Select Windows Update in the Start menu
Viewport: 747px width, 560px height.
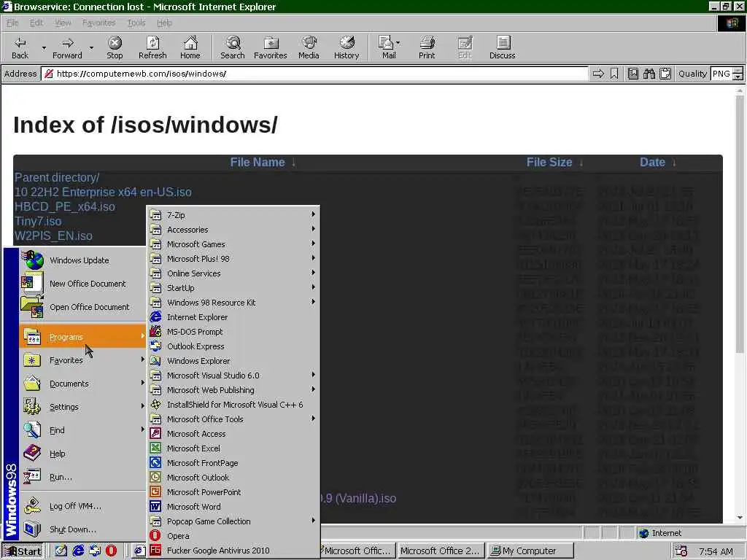(82, 260)
